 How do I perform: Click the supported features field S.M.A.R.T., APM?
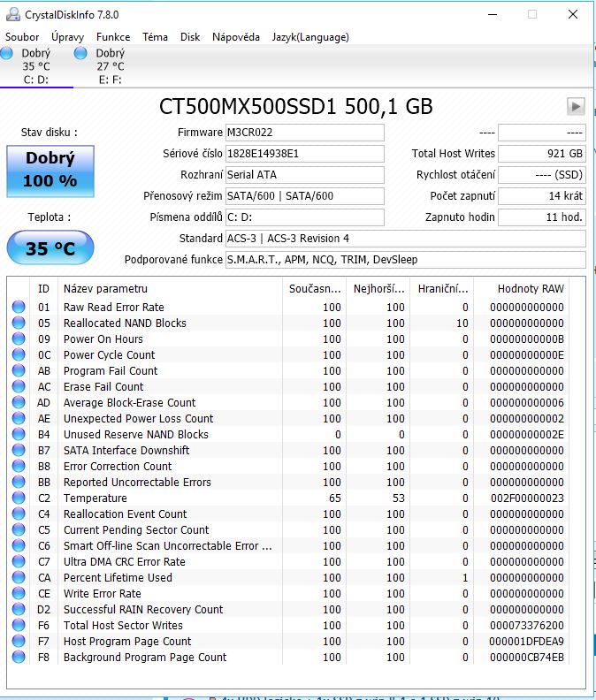point(405,260)
